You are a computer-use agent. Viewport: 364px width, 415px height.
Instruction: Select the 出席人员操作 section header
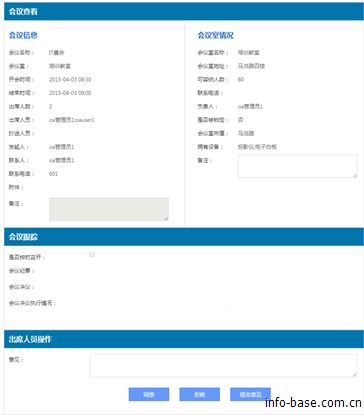pos(184,339)
